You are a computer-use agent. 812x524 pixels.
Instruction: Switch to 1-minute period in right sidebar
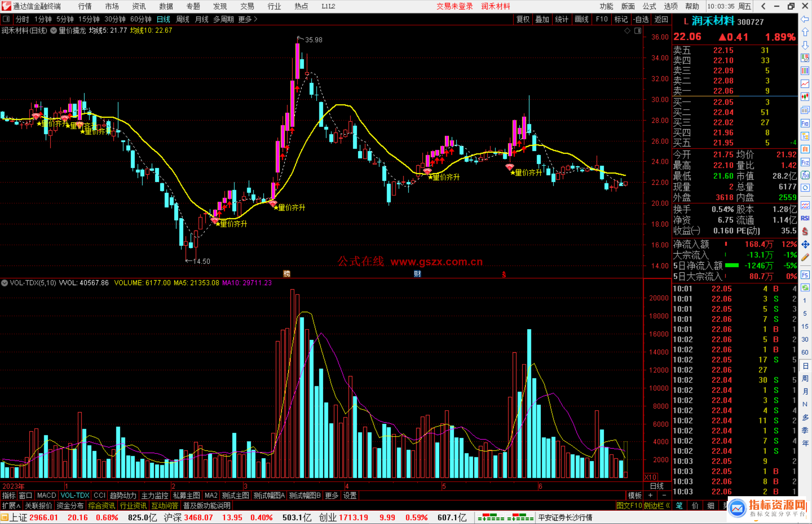pyautogui.click(x=805, y=301)
